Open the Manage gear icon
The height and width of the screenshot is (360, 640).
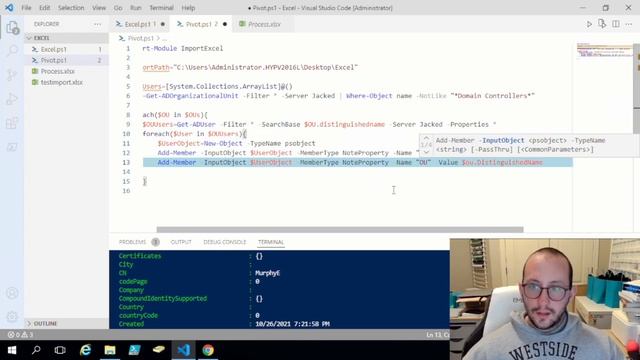[x=12, y=316]
